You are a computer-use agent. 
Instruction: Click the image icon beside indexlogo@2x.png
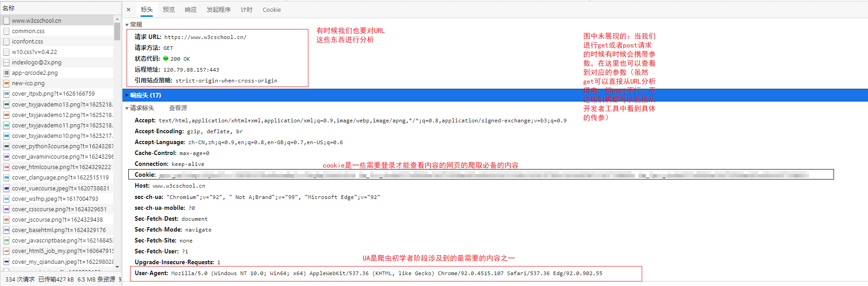pos(6,62)
